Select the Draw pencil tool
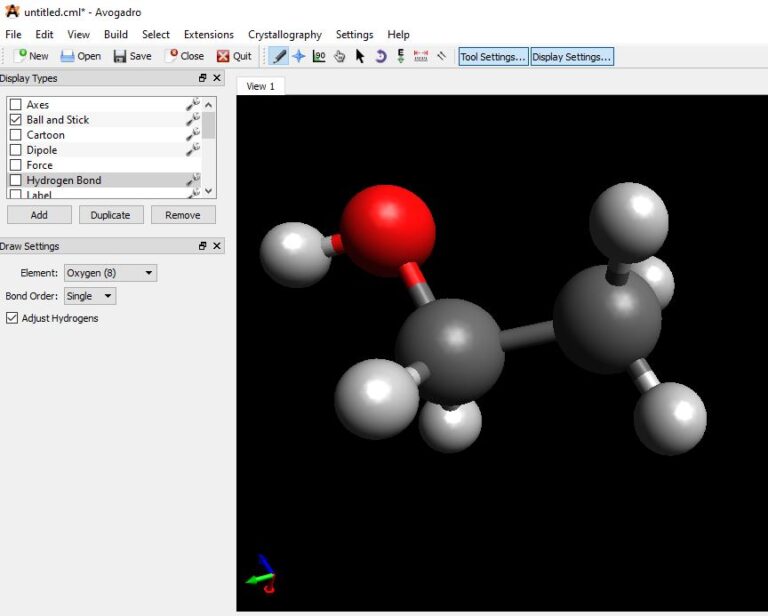Viewport: 768px width, 616px height. pyautogui.click(x=279, y=56)
